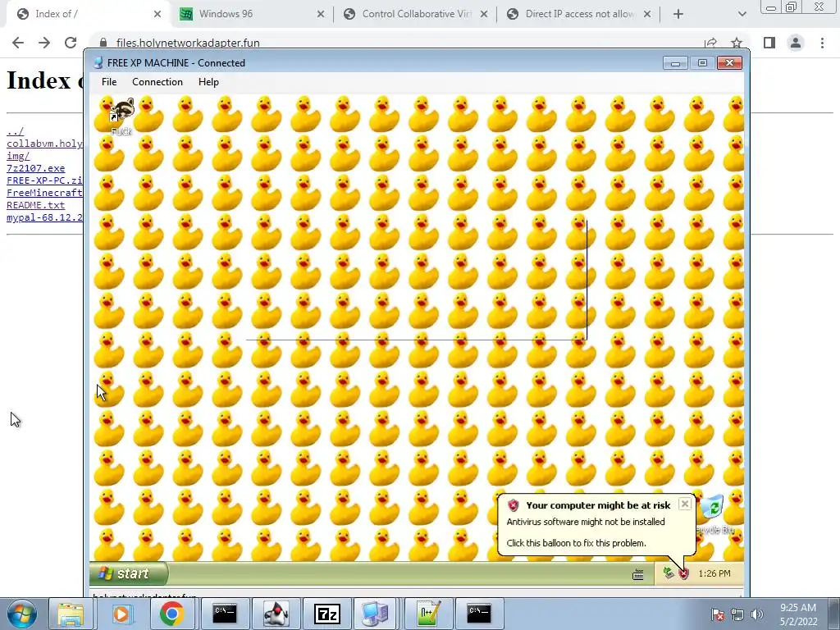Screen dimensions: 840x630
Task: Click network icon in Windows 7 tray
Action: click(737, 615)
